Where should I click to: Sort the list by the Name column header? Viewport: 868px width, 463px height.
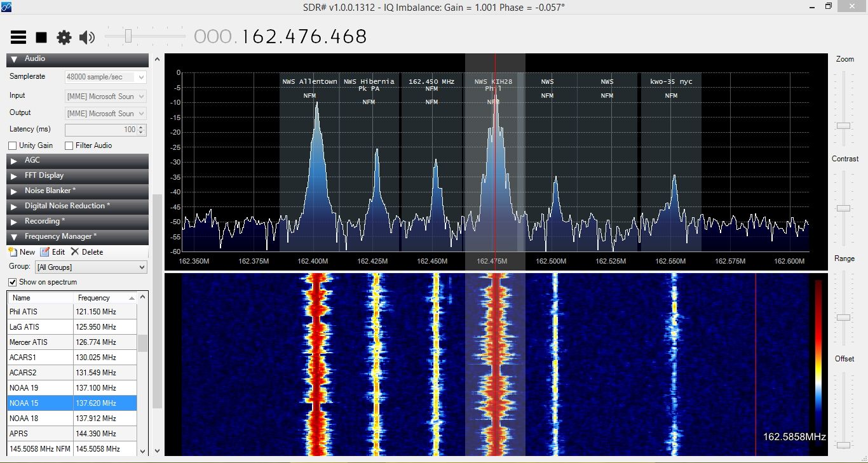tap(41, 298)
